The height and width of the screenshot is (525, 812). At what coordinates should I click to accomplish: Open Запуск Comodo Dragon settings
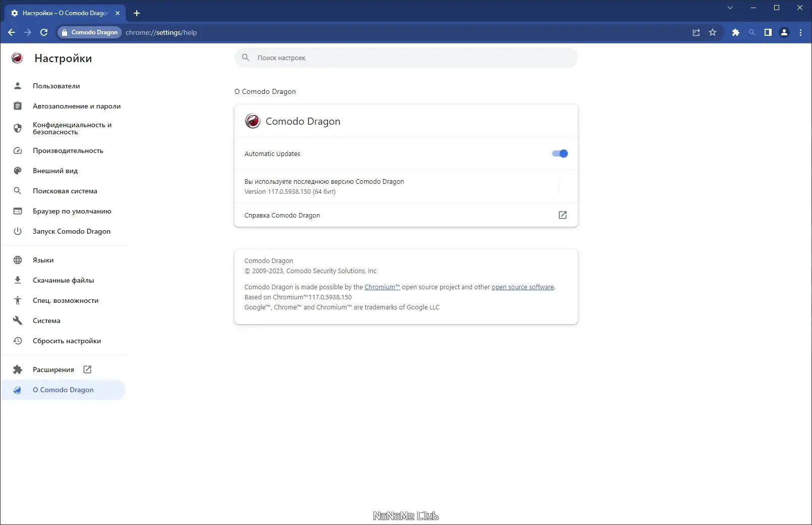64,231
